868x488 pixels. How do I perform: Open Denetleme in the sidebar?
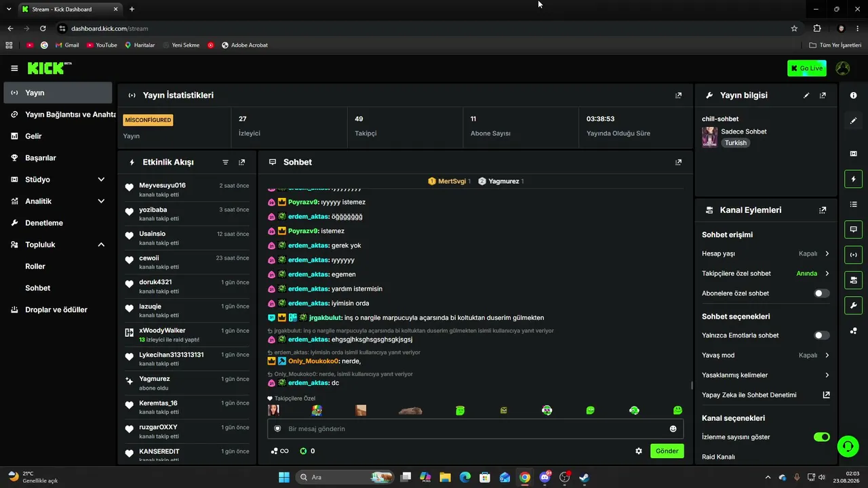click(58, 223)
